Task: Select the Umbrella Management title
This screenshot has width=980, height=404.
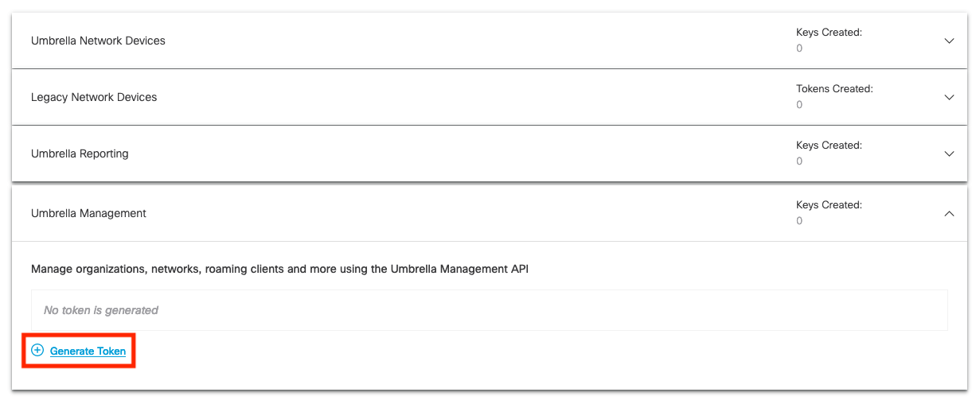Action: (88, 213)
